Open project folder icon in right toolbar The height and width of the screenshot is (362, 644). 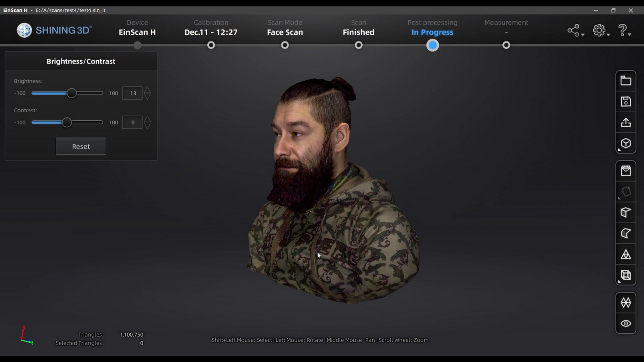coord(626,81)
